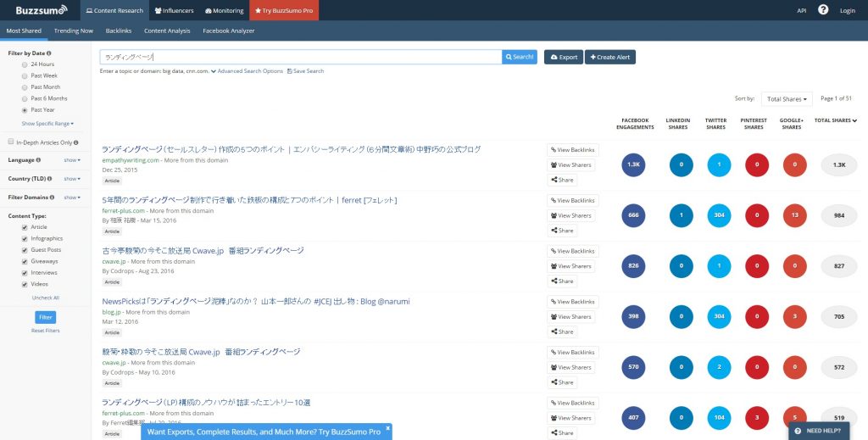Open the help question mark icon

(823, 10)
